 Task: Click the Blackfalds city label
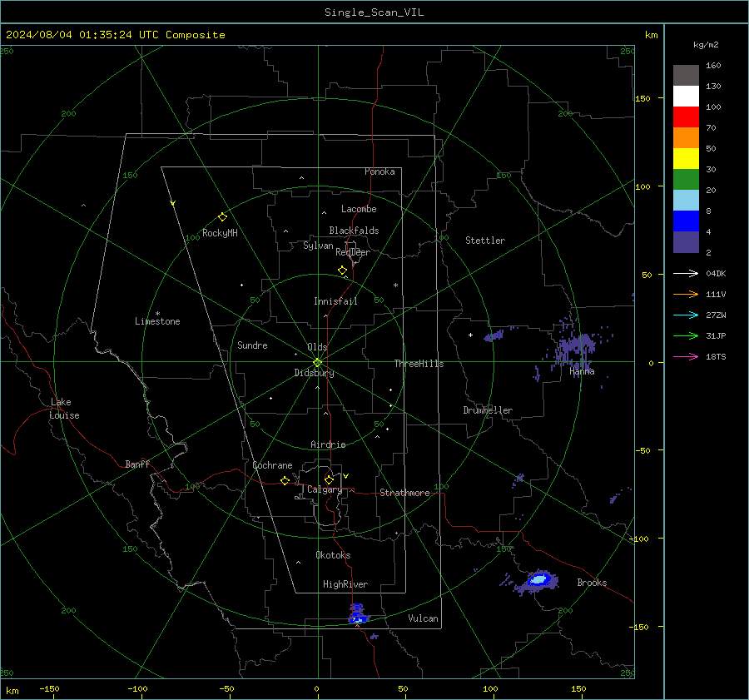[x=354, y=231]
